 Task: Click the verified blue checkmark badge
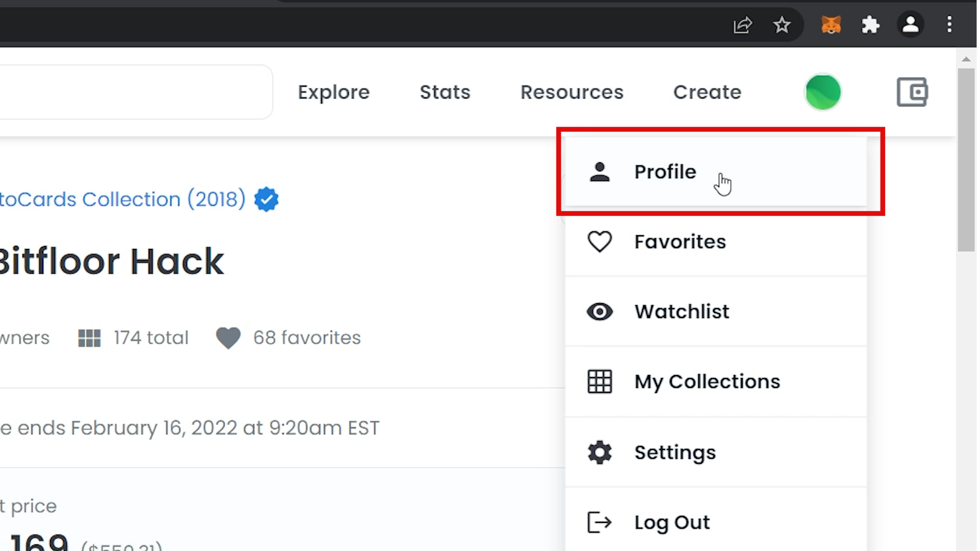click(266, 199)
